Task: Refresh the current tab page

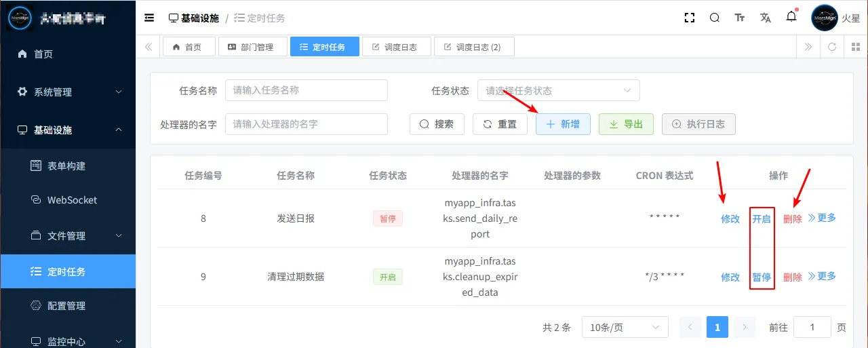Action: tap(832, 47)
